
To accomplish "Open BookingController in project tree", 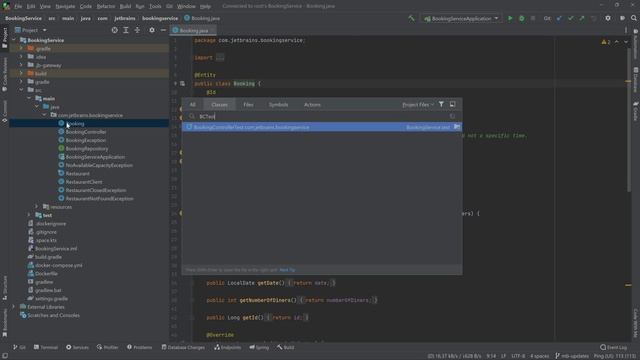I will (x=86, y=132).
